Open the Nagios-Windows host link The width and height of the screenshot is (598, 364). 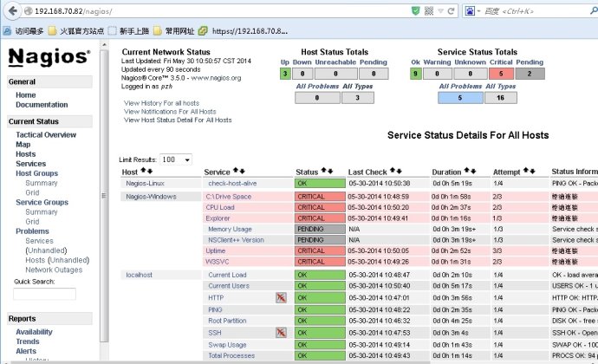pyautogui.click(x=151, y=197)
